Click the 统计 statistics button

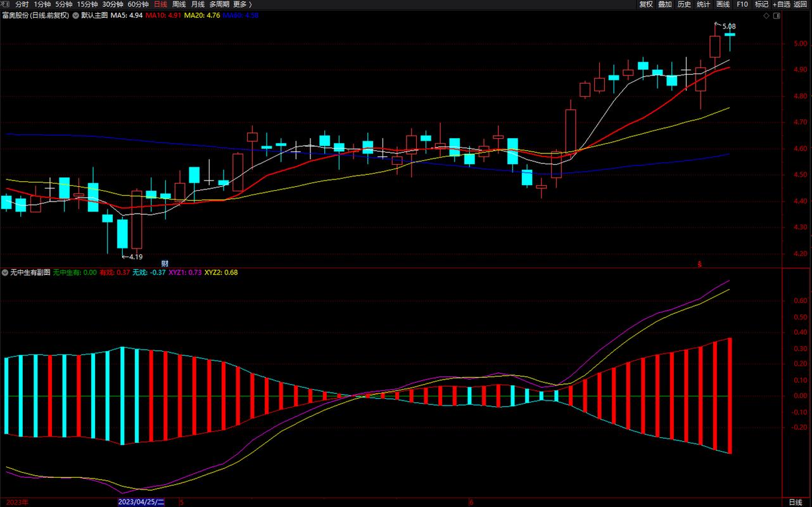pos(703,4)
